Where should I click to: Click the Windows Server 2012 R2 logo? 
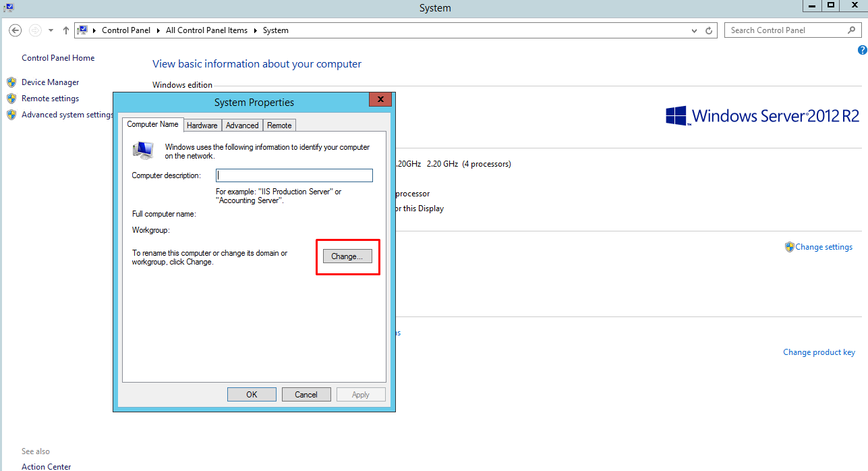click(763, 115)
